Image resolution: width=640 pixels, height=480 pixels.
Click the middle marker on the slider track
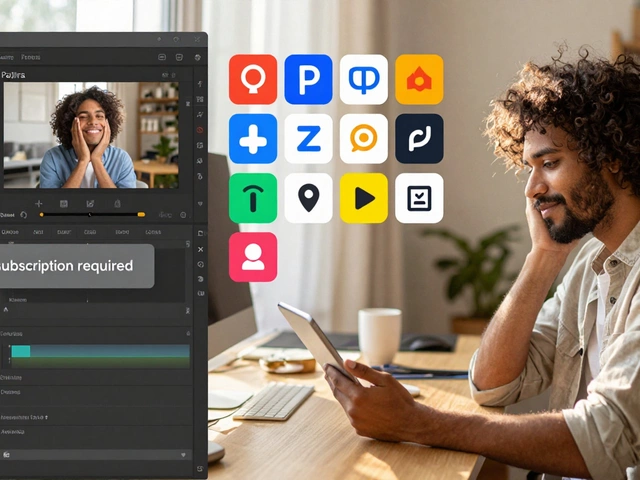click(x=90, y=214)
